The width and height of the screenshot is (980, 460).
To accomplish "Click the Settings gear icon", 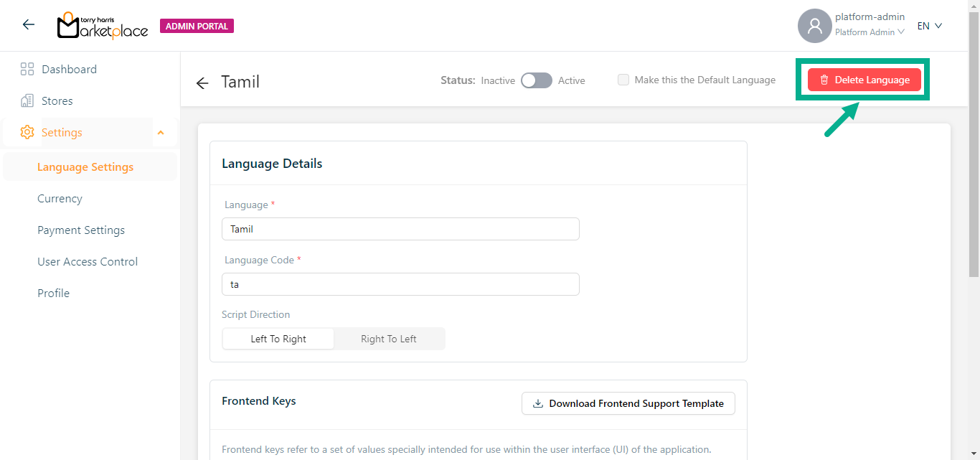I will click(x=27, y=133).
